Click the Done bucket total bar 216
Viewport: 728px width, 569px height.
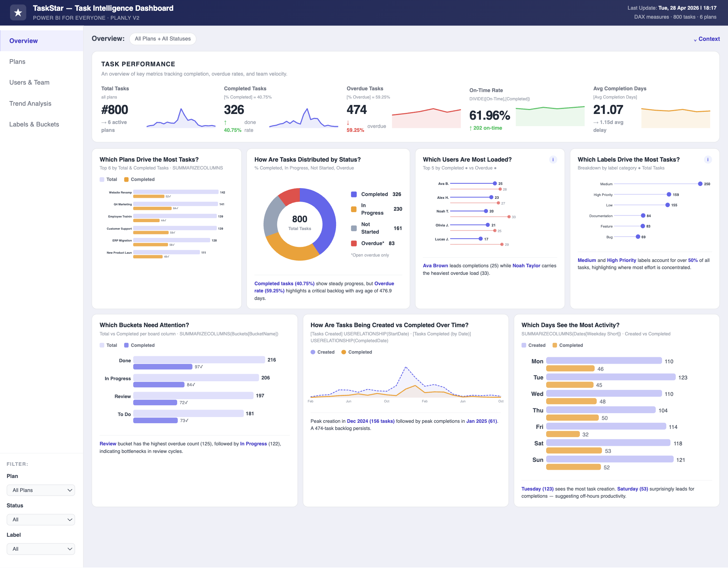pyautogui.click(x=199, y=360)
